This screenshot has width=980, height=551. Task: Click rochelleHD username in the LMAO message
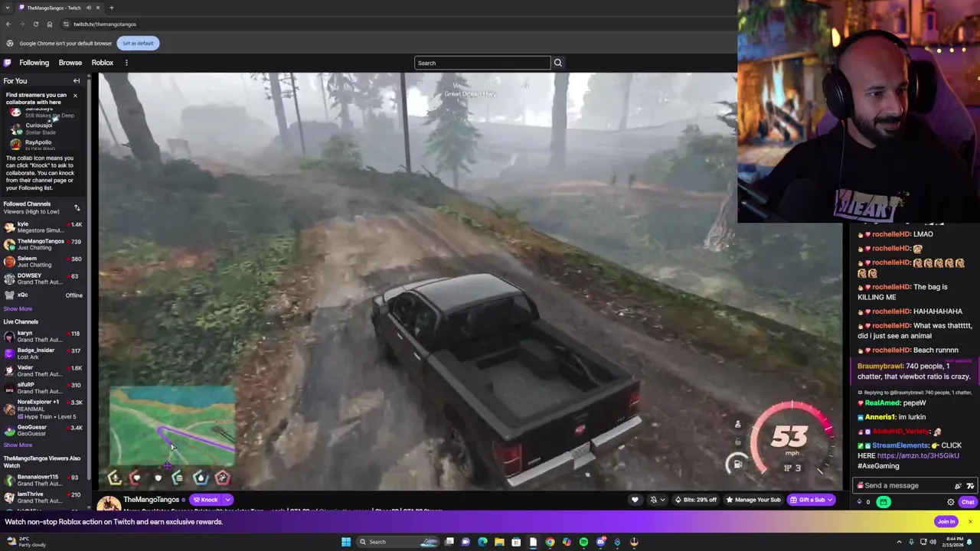(890, 234)
